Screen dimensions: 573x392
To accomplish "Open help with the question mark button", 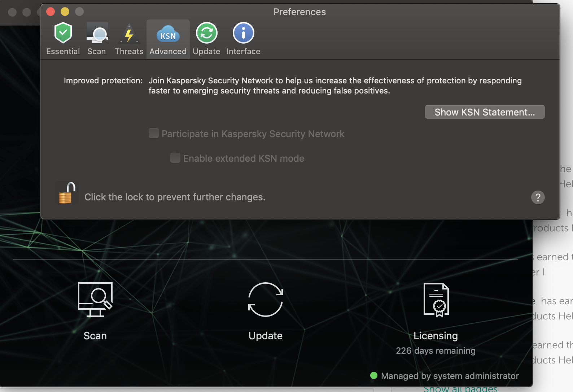I will point(538,197).
